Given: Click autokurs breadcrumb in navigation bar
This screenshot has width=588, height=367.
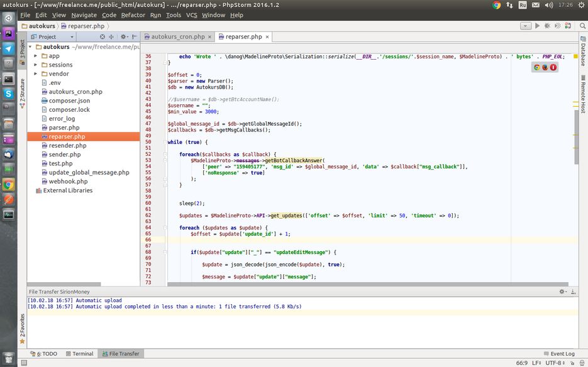Looking at the screenshot, I should [x=38, y=26].
